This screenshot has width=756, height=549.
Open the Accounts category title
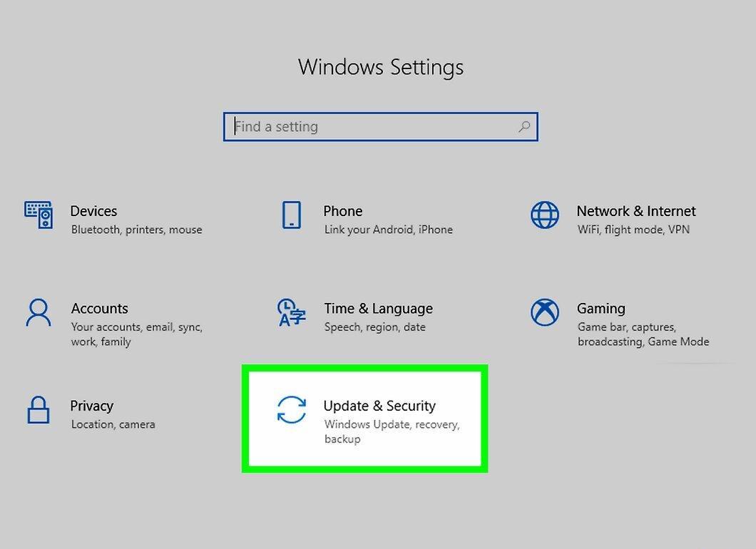click(x=100, y=309)
